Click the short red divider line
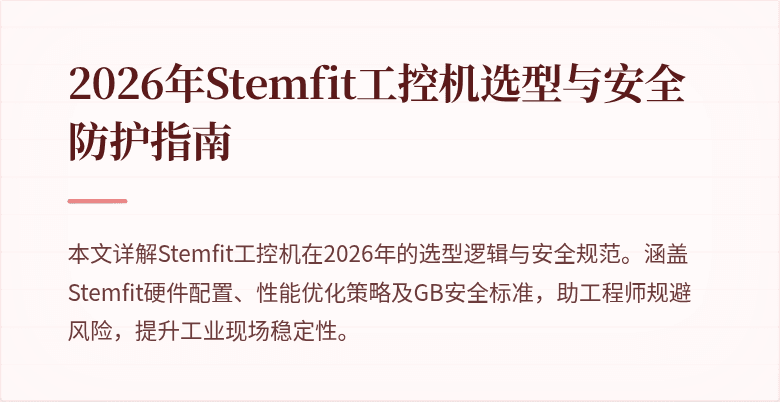 coord(98,201)
